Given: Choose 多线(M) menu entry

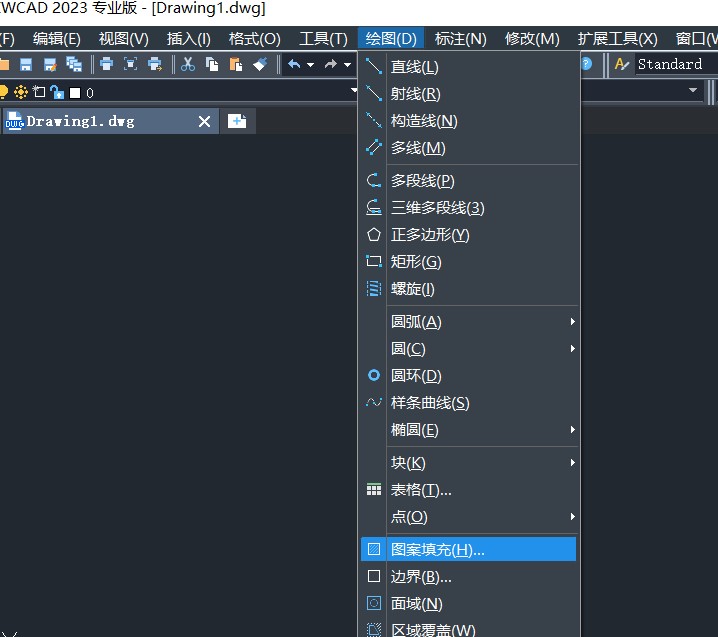Looking at the screenshot, I should [468, 147].
